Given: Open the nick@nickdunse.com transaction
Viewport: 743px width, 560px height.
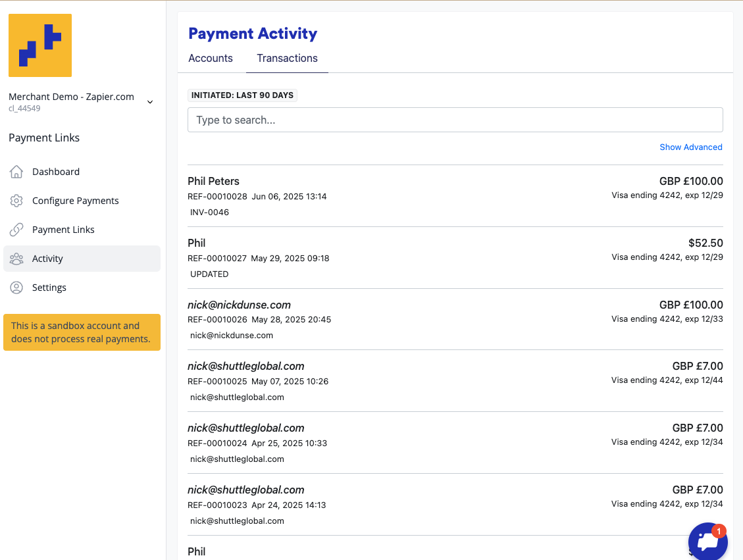Looking at the screenshot, I should 455,319.
